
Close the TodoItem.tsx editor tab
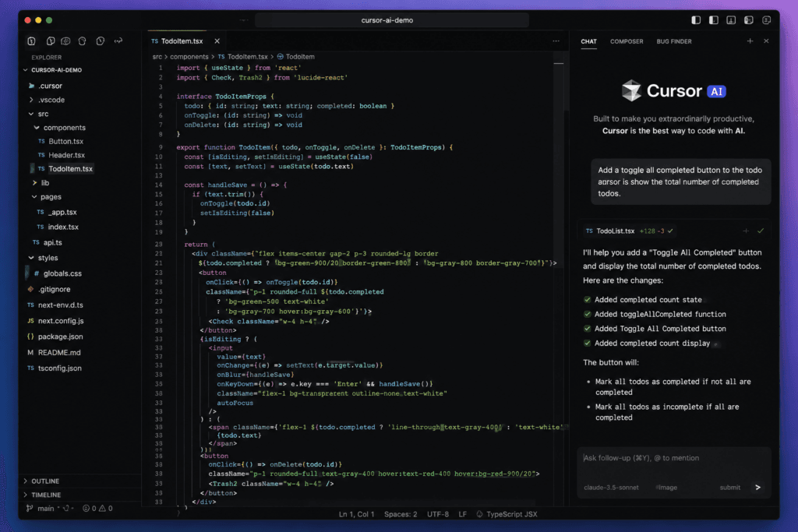point(217,41)
